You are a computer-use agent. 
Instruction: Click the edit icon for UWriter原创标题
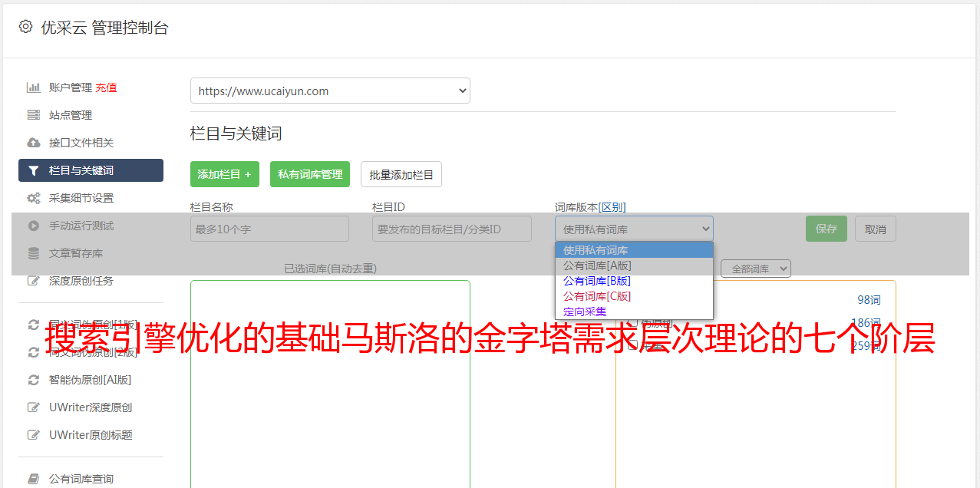pos(33,435)
